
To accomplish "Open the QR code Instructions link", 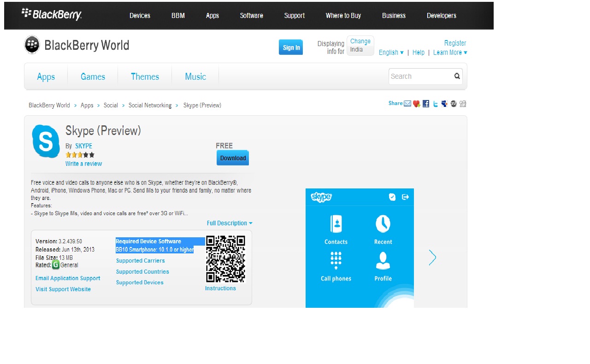I will tap(220, 288).
